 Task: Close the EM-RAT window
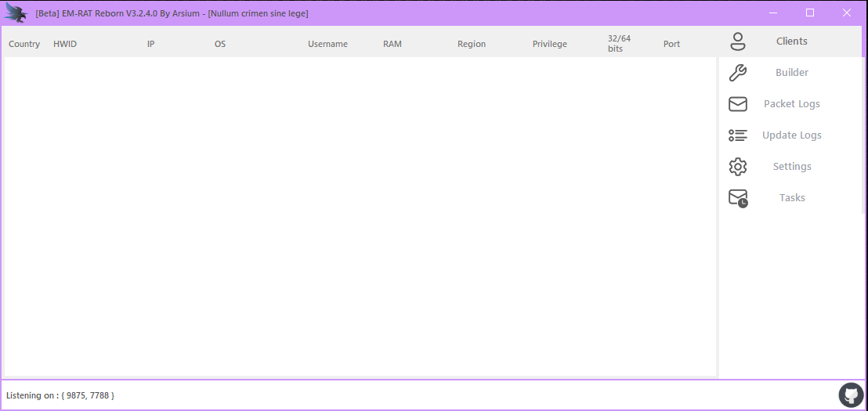[846, 13]
